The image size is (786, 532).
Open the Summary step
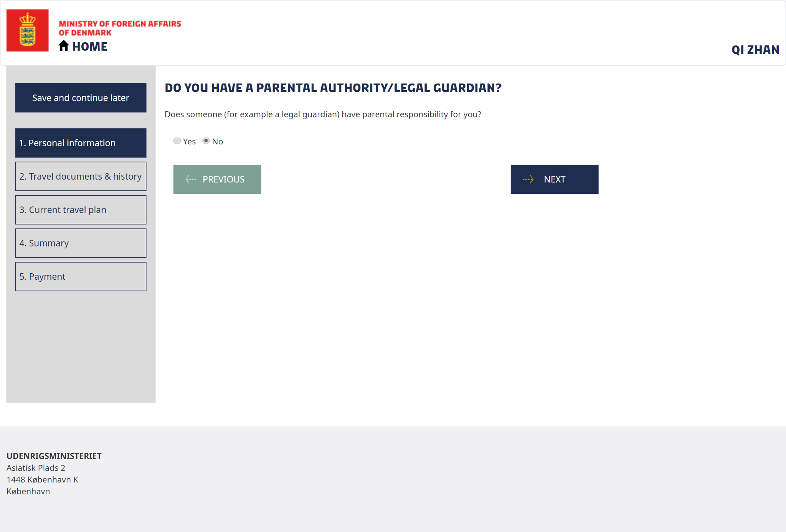81,242
